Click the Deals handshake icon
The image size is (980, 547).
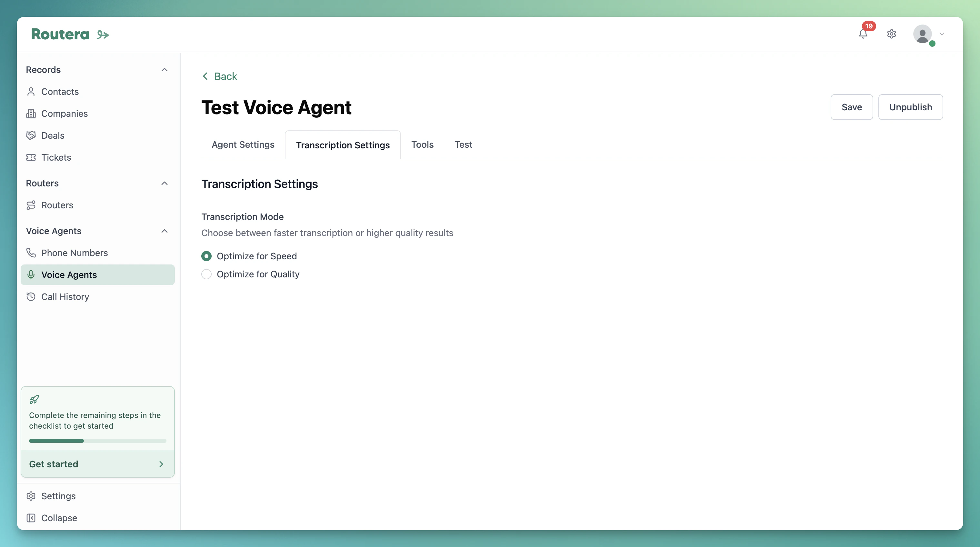click(x=31, y=135)
